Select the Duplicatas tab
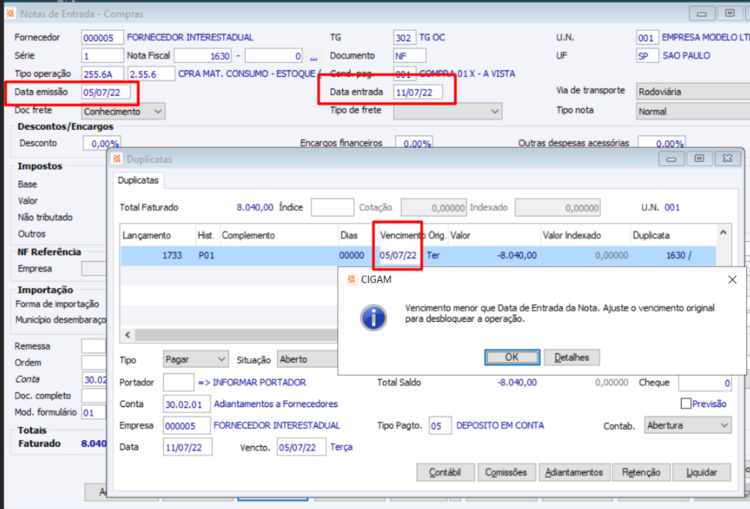 pyautogui.click(x=138, y=180)
